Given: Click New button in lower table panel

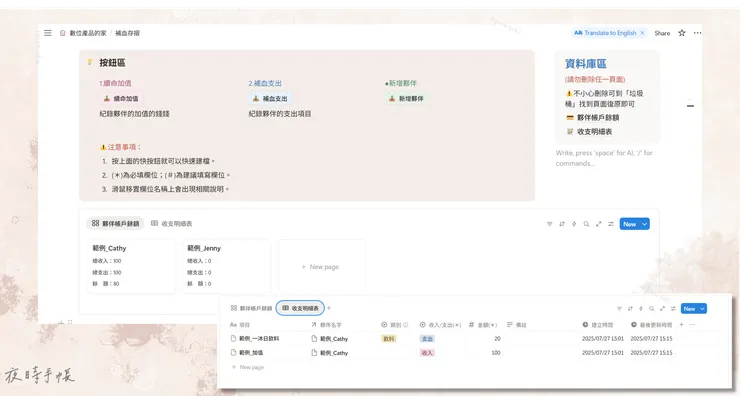Looking at the screenshot, I should coord(690,309).
